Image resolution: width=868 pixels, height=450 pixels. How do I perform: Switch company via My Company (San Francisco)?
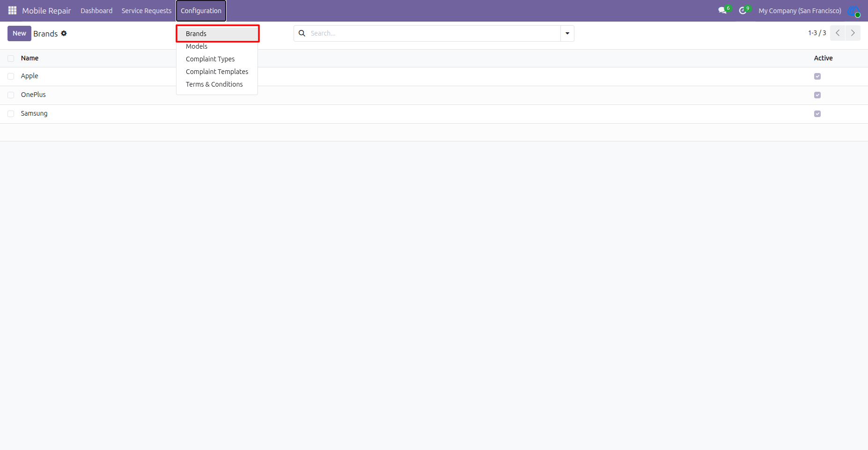pos(800,11)
